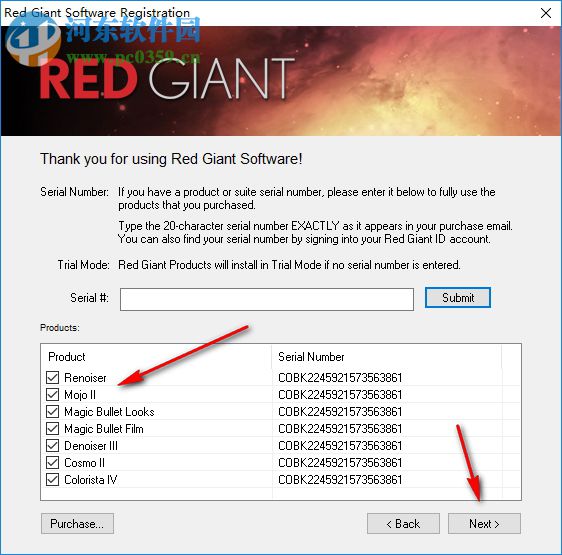Select the Mojo II product name
562x555 pixels.
coord(80,395)
